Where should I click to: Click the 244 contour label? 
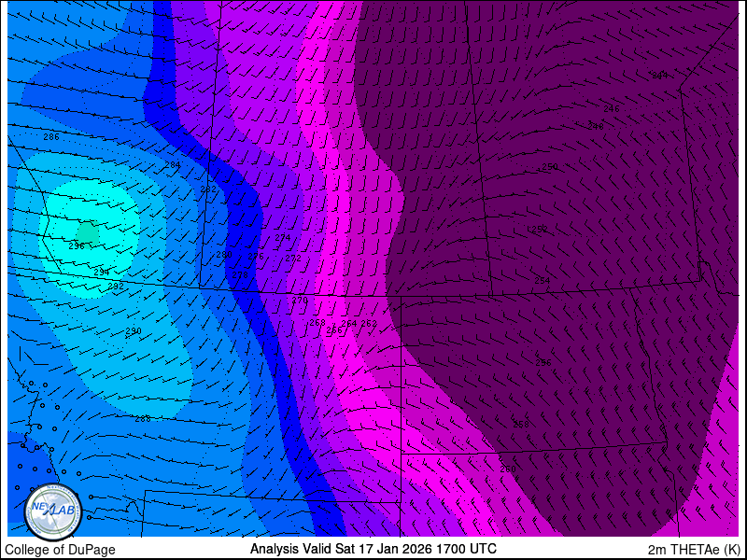660,76
